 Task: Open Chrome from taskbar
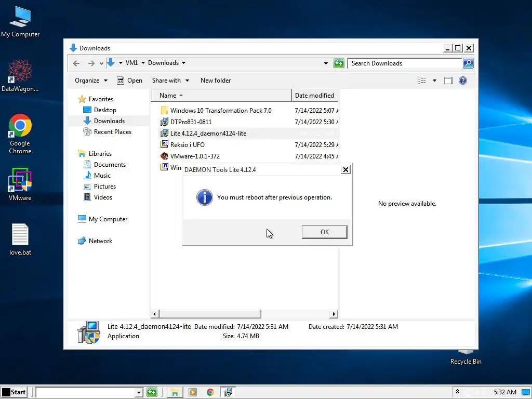tap(210, 393)
